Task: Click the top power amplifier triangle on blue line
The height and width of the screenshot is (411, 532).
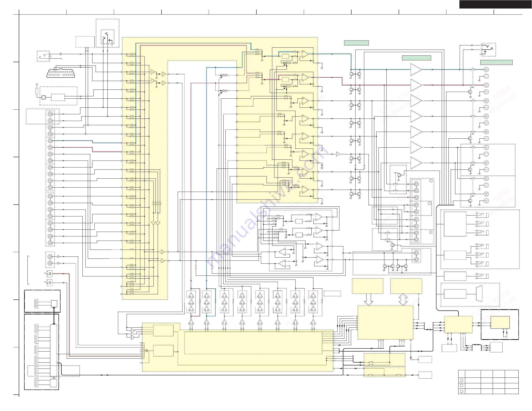Action: (416, 70)
